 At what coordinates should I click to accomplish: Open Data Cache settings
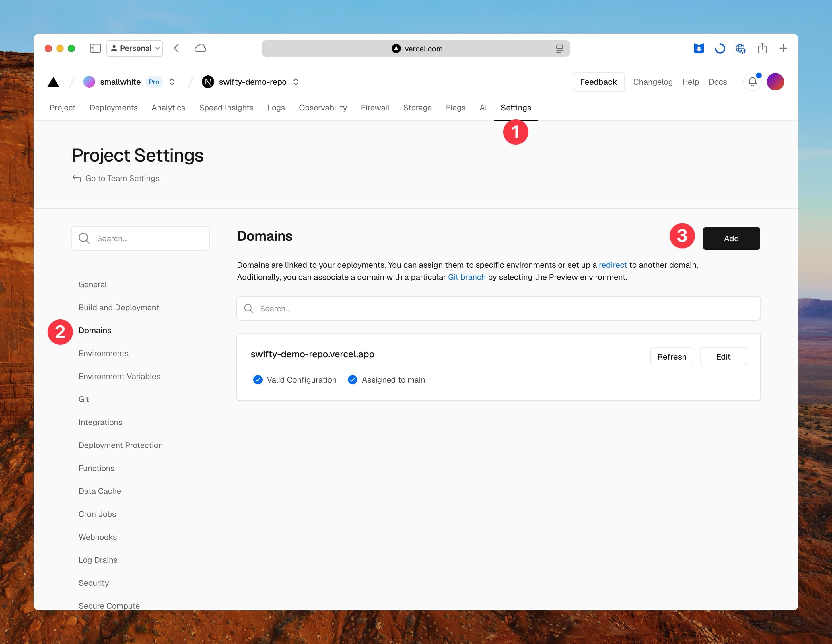[100, 491]
